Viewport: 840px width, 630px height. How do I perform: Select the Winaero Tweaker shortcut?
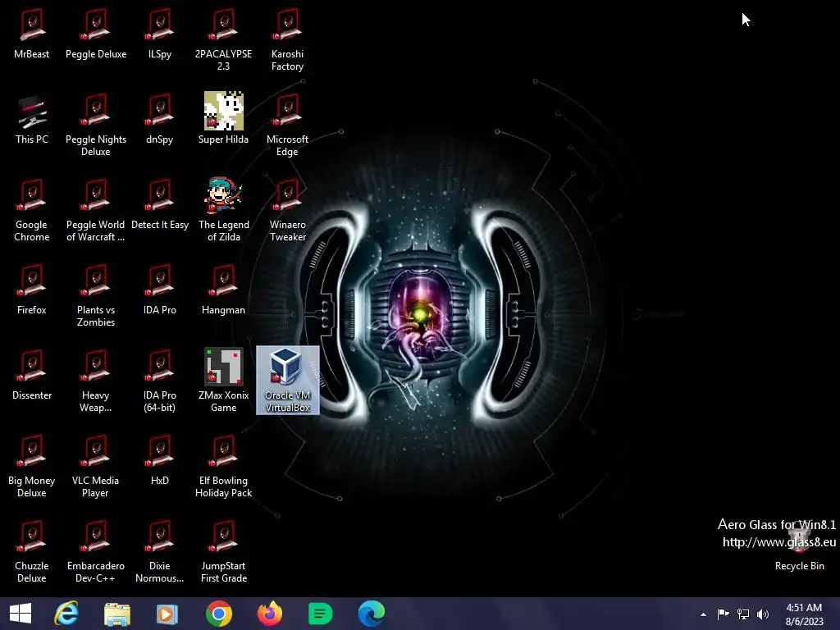click(x=288, y=210)
